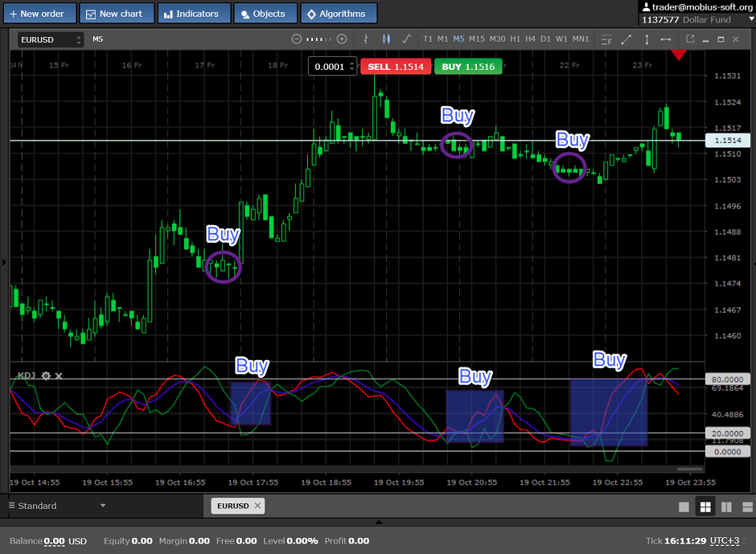The width and height of the screenshot is (756, 554).
Task: Detach chart into separate window
Action: 690,39
